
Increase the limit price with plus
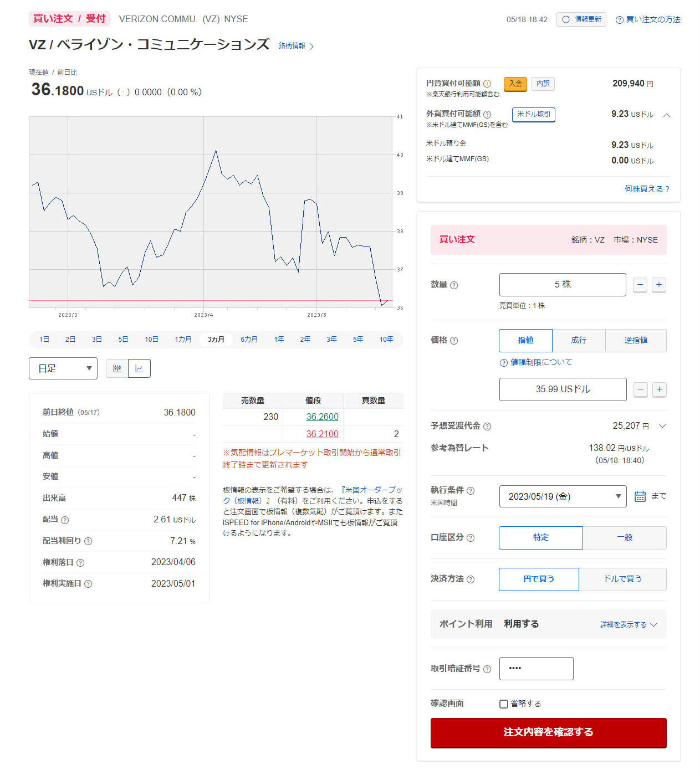click(659, 389)
